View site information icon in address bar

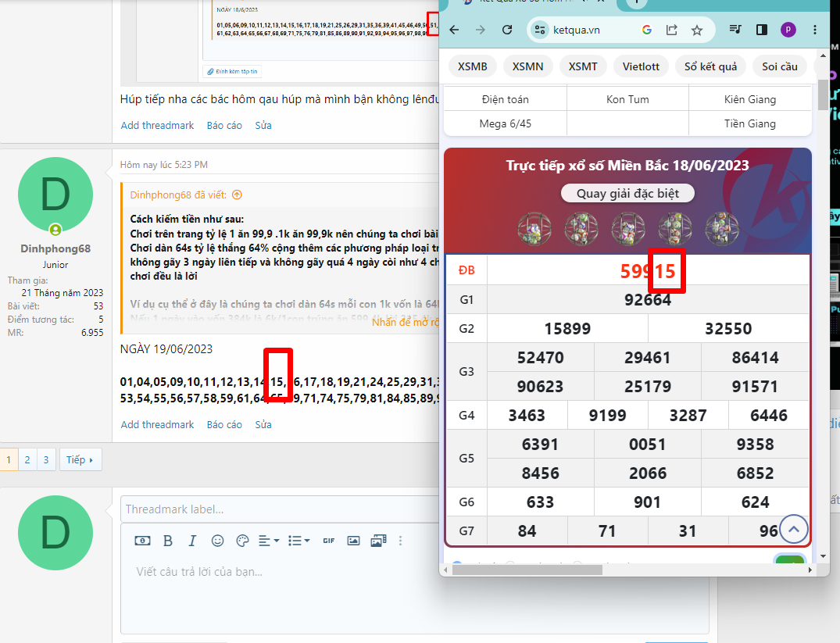tap(539, 30)
